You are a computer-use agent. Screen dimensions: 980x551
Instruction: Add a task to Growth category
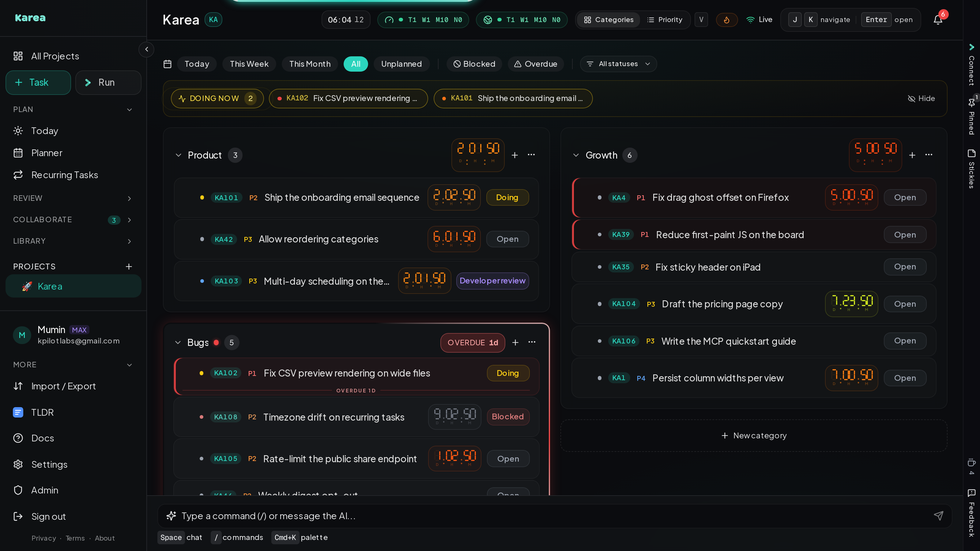(912, 155)
